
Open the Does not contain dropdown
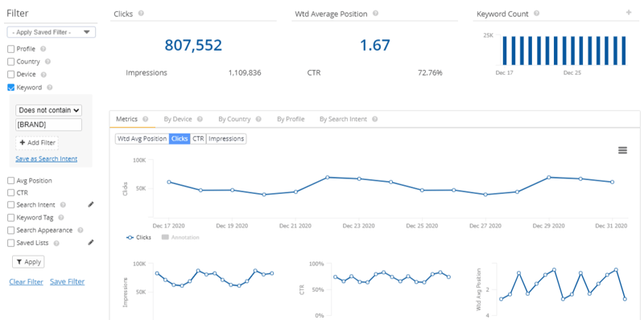(x=48, y=110)
